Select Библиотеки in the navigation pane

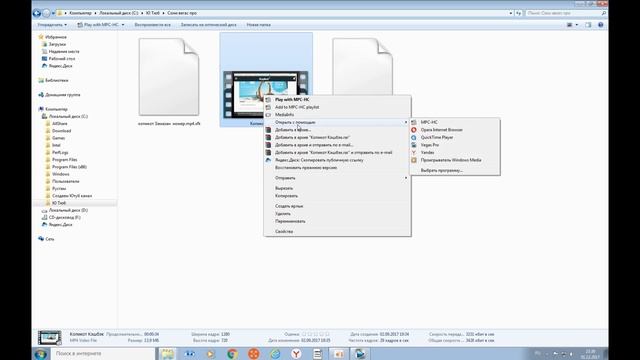[56, 80]
